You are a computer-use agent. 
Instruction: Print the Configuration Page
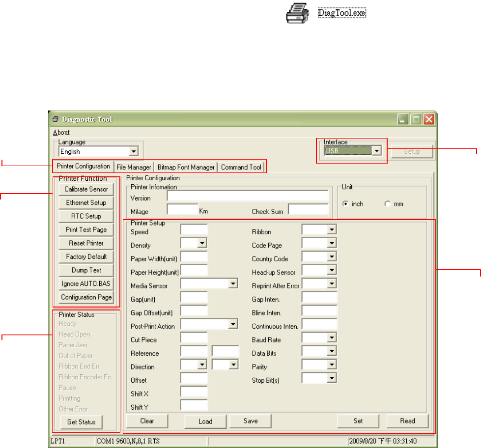(x=86, y=298)
